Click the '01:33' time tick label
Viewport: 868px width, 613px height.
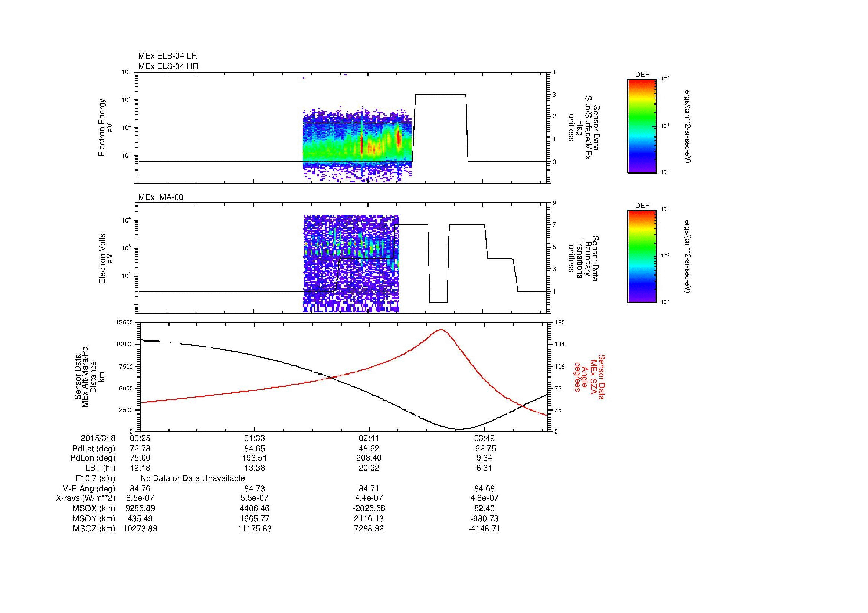(255, 438)
